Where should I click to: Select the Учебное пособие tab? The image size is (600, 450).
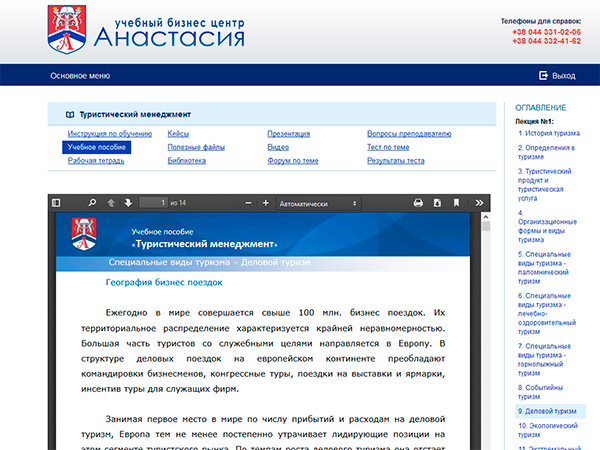click(96, 147)
